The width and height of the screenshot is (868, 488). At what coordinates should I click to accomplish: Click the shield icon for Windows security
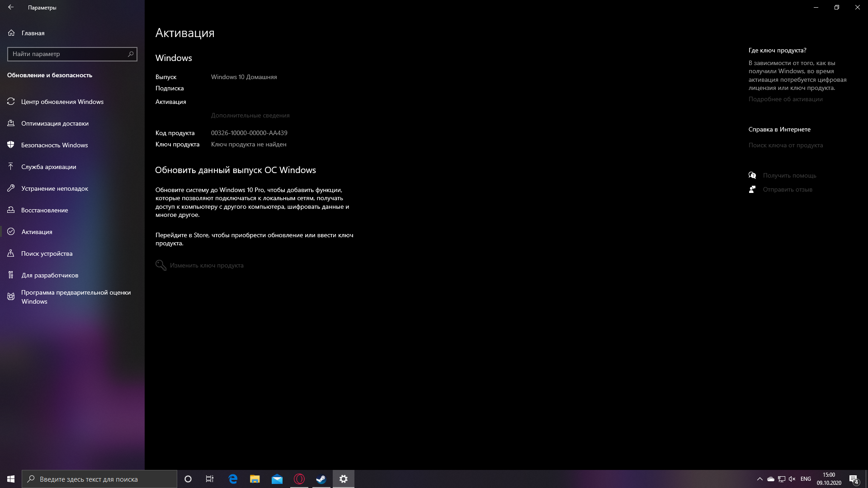click(x=11, y=145)
